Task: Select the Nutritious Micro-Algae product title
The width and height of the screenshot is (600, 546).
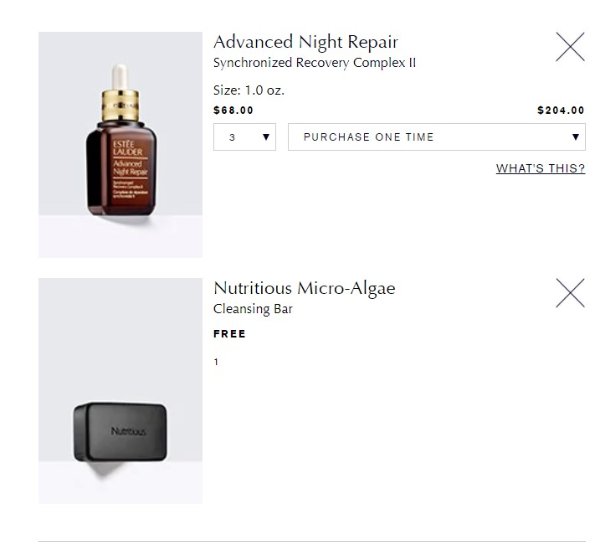Action: coord(304,288)
